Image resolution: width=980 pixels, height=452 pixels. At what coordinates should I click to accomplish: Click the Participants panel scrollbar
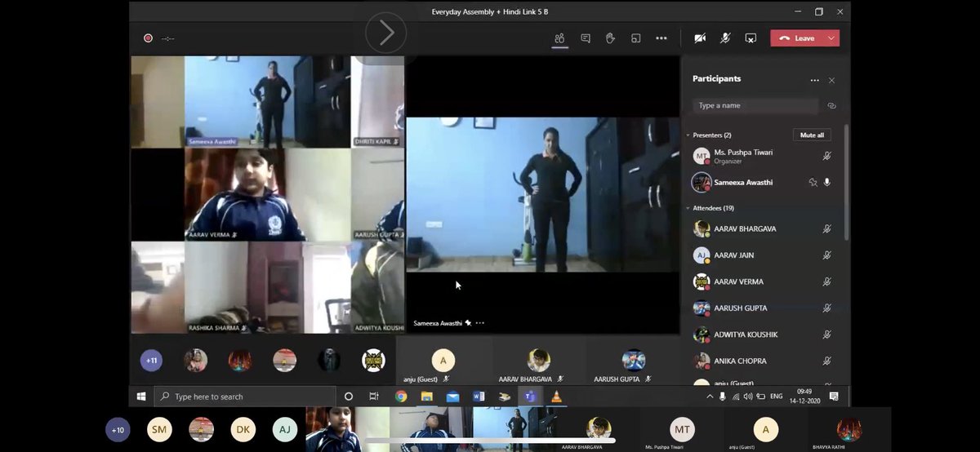tap(846, 184)
